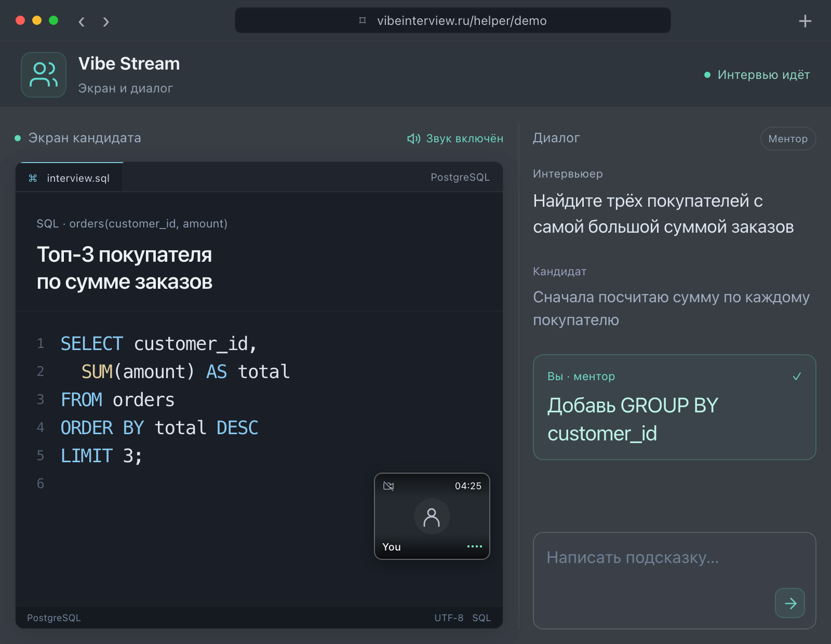The image size is (831, 644).
Task: Click the 'Ментор' mode button
Action: (788, 139)
